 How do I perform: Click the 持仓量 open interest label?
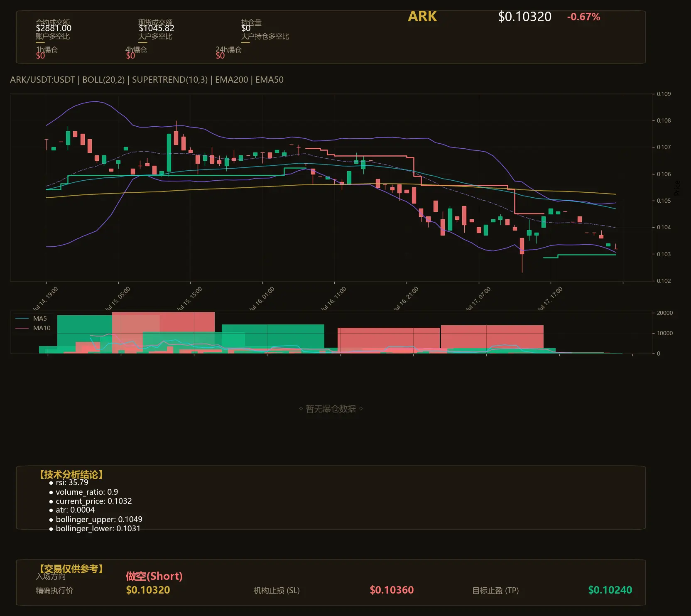(251, 22)
